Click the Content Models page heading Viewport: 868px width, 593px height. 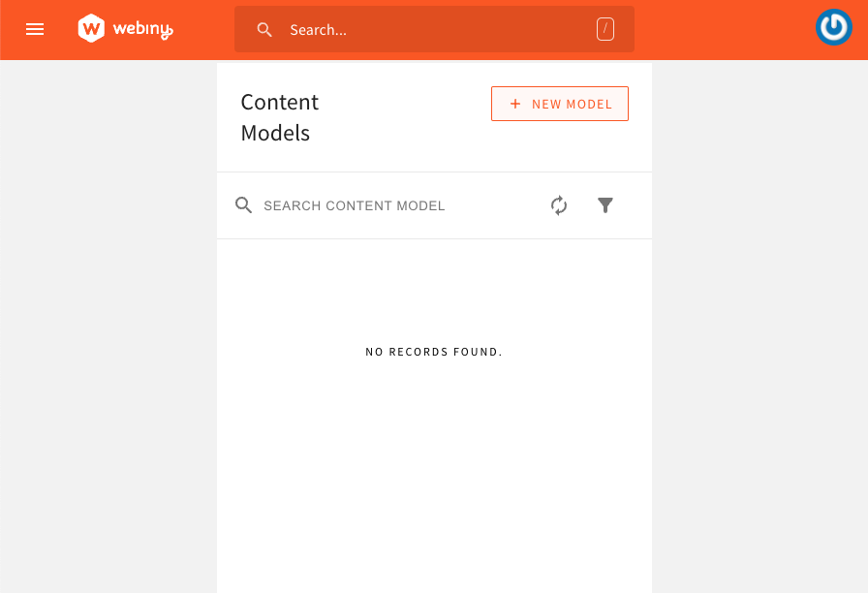pyautogui.click(x=279, y=116)
